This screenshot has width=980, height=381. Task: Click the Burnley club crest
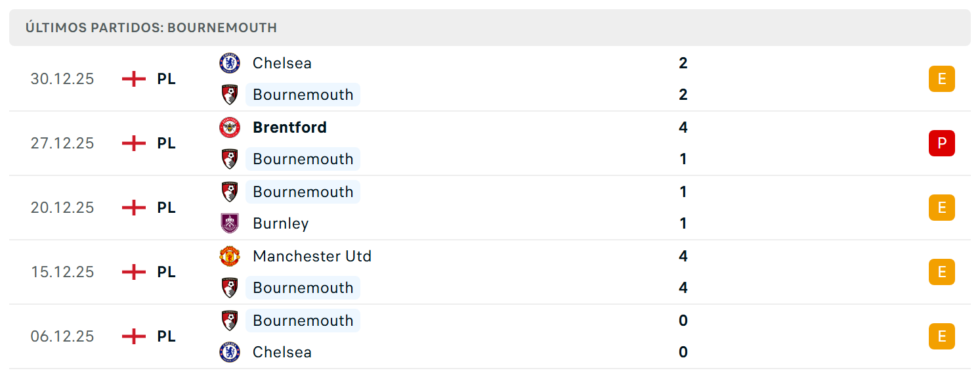point(230,223)
